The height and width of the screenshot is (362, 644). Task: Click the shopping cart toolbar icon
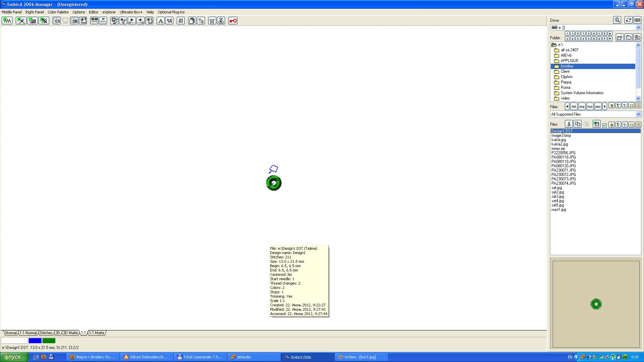212,21
